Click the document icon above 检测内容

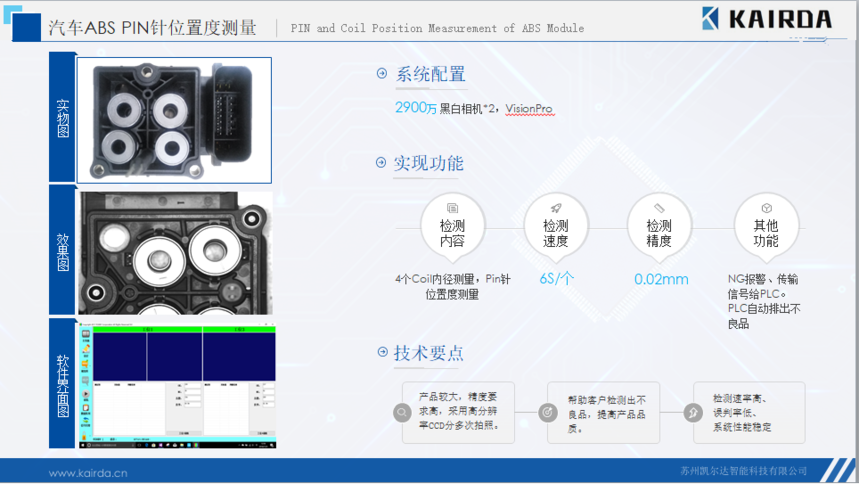click(x=453, y=208)
